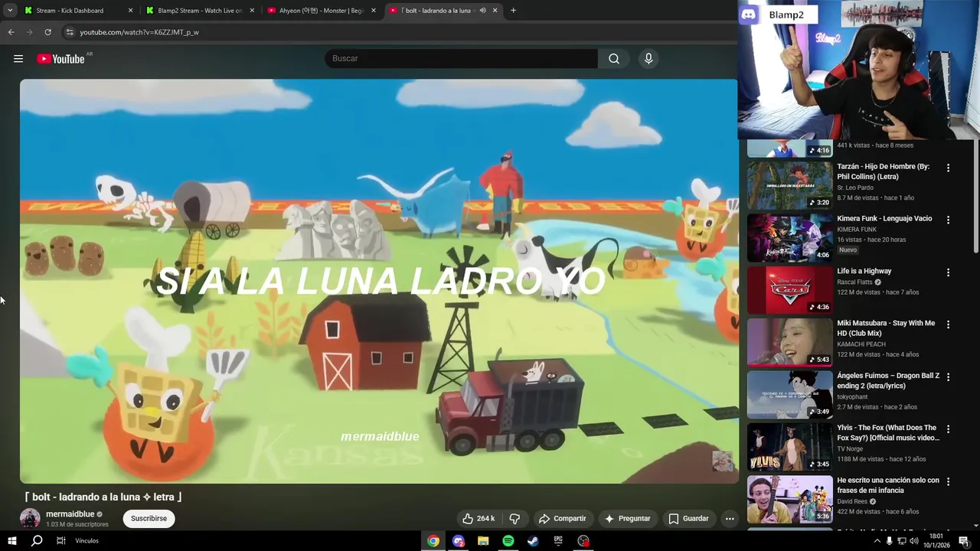The image size is (980, 551).
Task: Open volume control in system tray
Action: point(915,541)
